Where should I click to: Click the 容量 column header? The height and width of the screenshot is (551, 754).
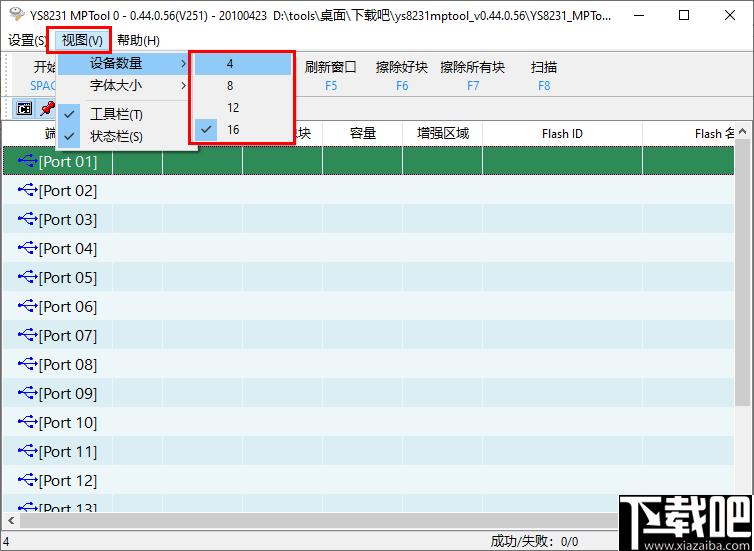[363, 133]
